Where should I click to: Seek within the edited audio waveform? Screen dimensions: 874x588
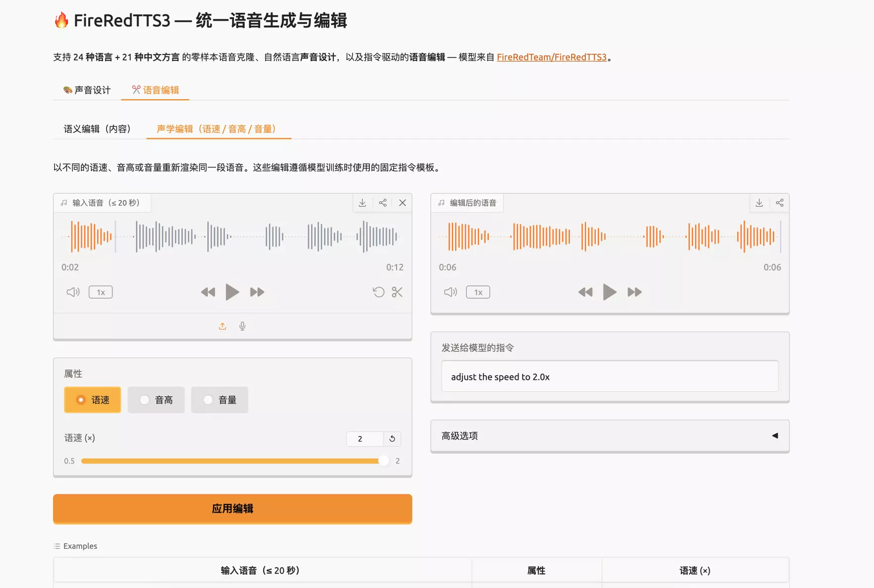610,236
